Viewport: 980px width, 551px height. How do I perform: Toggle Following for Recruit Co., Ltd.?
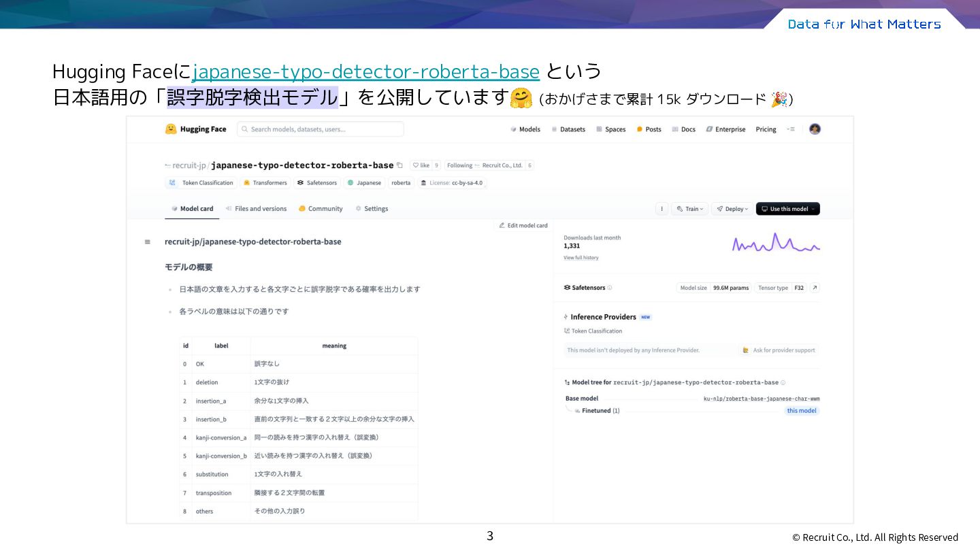tap(485, 165)
